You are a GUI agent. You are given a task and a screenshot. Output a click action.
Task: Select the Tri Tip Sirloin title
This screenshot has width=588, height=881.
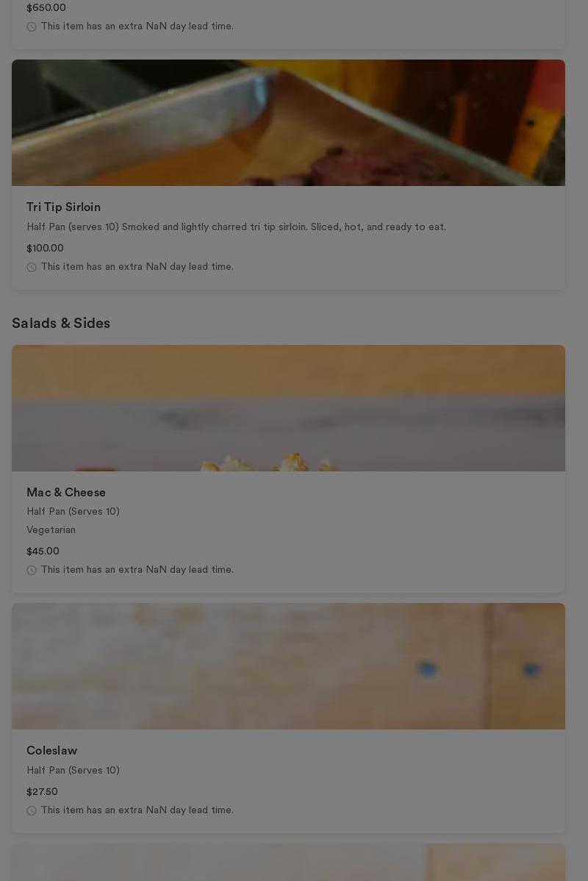coord(63,207)
